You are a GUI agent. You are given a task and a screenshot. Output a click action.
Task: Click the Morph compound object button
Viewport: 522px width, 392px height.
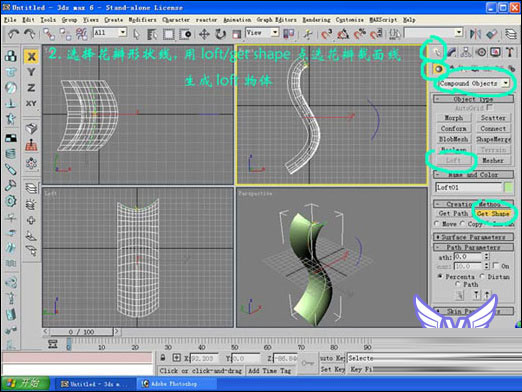454,118
